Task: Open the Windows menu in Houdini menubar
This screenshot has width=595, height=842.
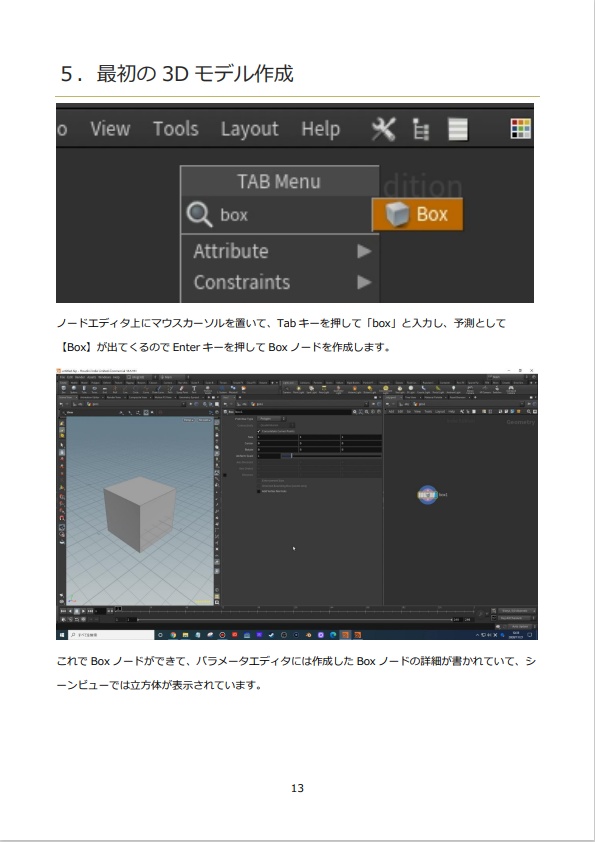Action: pos(104,377)
